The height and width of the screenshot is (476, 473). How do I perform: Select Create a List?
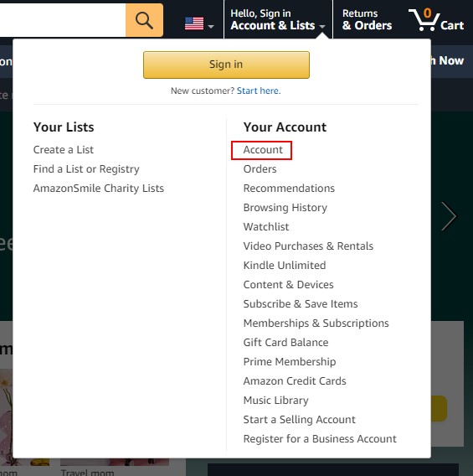click(x=64, y=150)
